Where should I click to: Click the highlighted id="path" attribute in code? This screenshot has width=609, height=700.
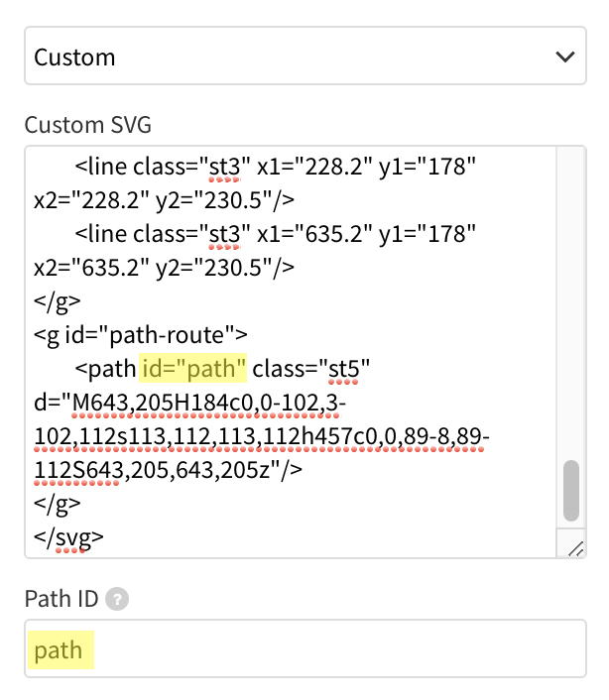[193, 370]
